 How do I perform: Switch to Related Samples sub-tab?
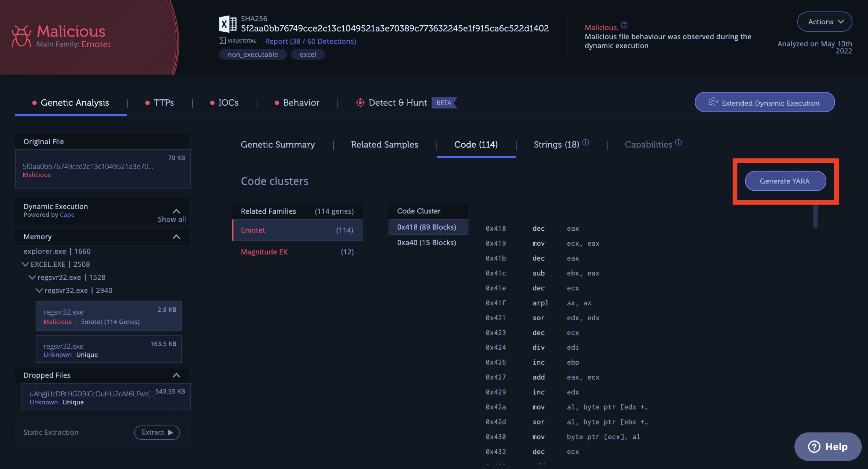click(x=385, y=145)
